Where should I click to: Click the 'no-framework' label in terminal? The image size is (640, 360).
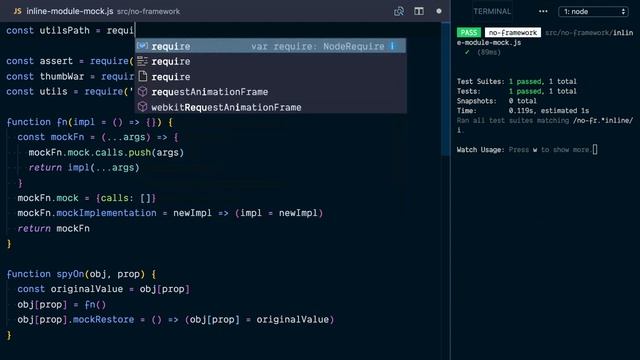513,33
